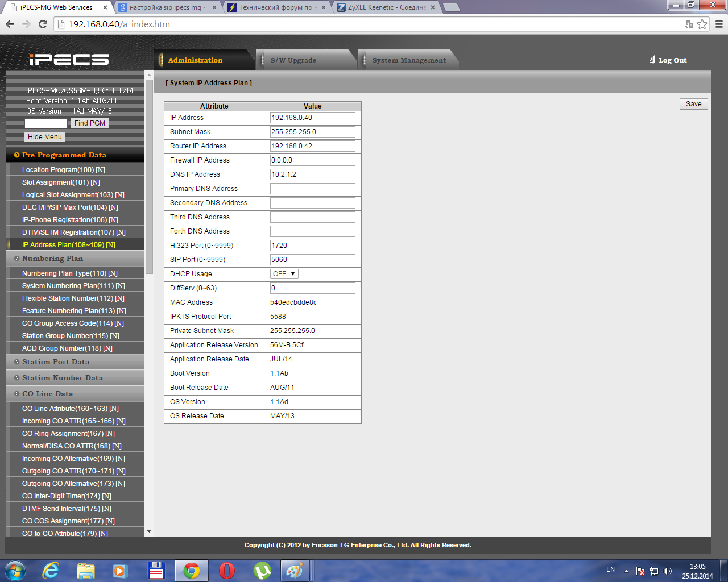Switch to the S/W Upgrade tab
The width and height of the screenshot is (728, 582).
pyautogui.click(x=293, y=60)
